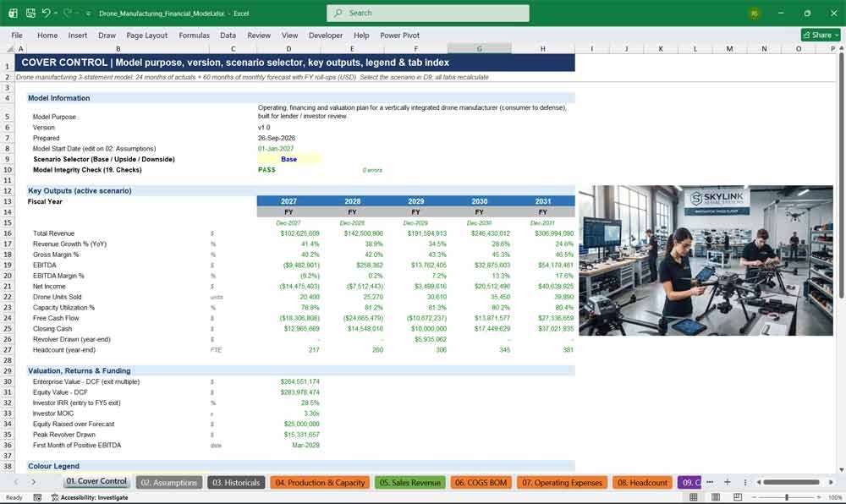Screen dimensions: 846x504
Task: Open the Home ribbon tab
Action: (47, 35)
